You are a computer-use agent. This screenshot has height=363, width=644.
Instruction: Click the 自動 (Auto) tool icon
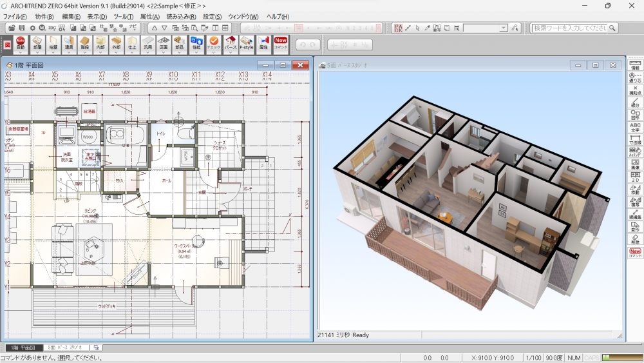pos(21,43)
